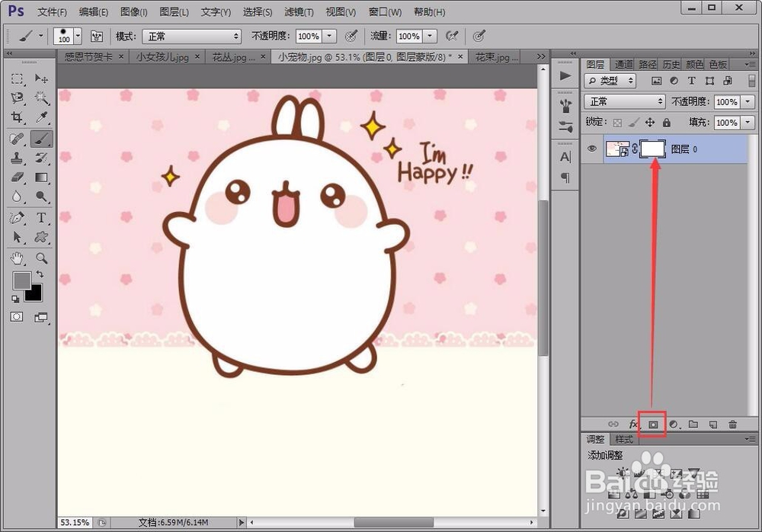Viewport: 762px width, 532px height.
Task: Open the 图像(I) menu
Action: point(133,11)
